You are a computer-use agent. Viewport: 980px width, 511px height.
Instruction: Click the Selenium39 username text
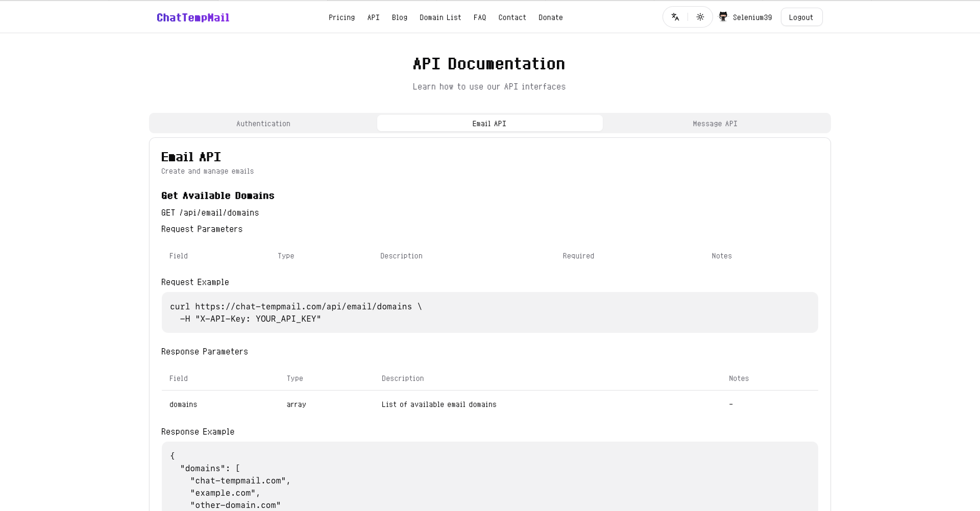[752, 17]
